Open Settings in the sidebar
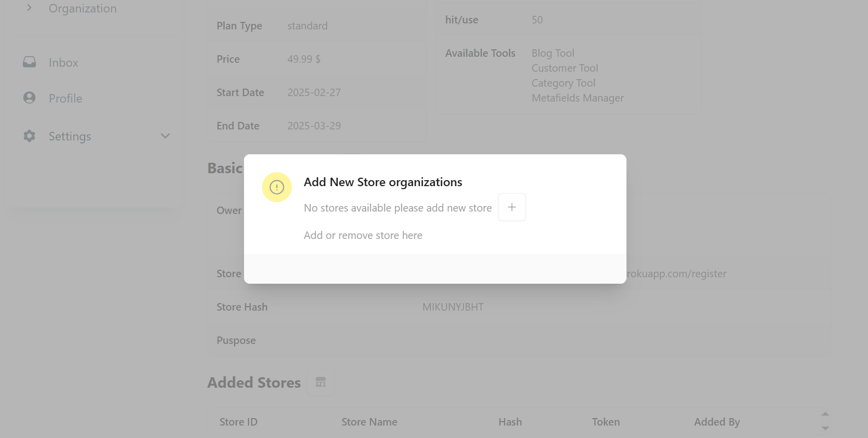 click(70, 136)
